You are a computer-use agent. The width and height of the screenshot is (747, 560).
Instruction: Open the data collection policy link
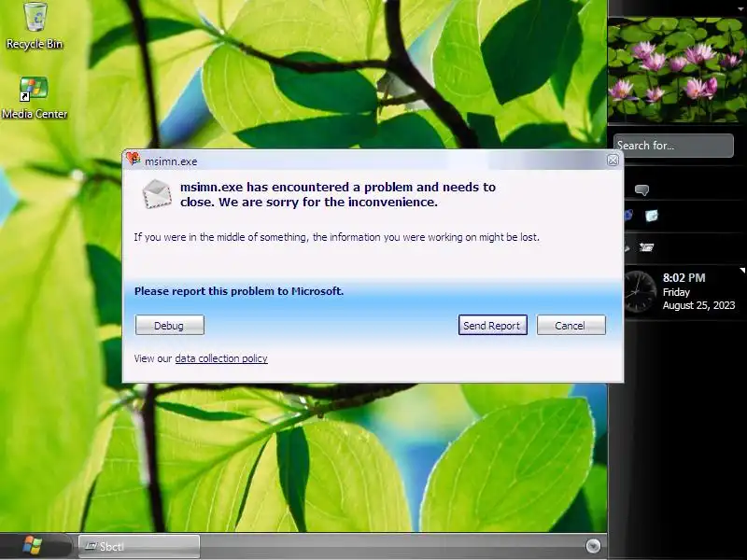(x=221, y=358)
